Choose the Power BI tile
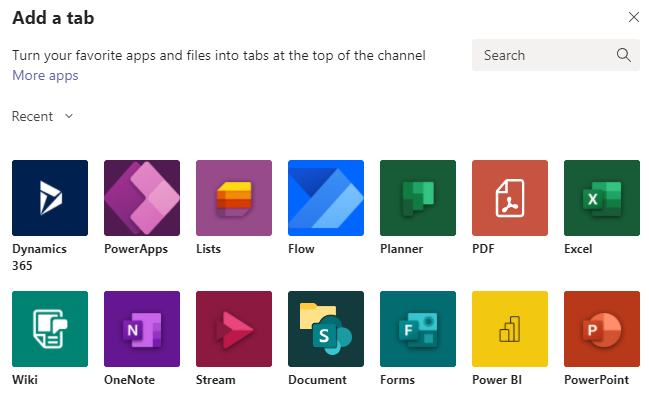This screenshot has width=649, height=397. coord(510,329)
